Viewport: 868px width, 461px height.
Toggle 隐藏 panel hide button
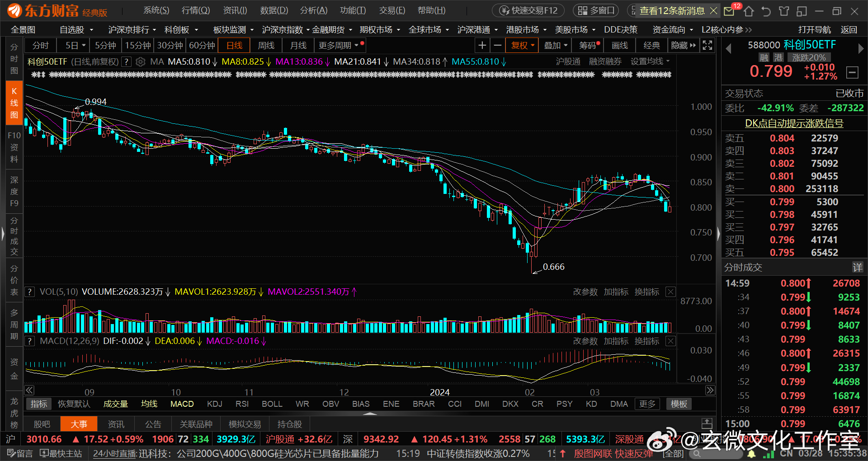pos(683,45)
